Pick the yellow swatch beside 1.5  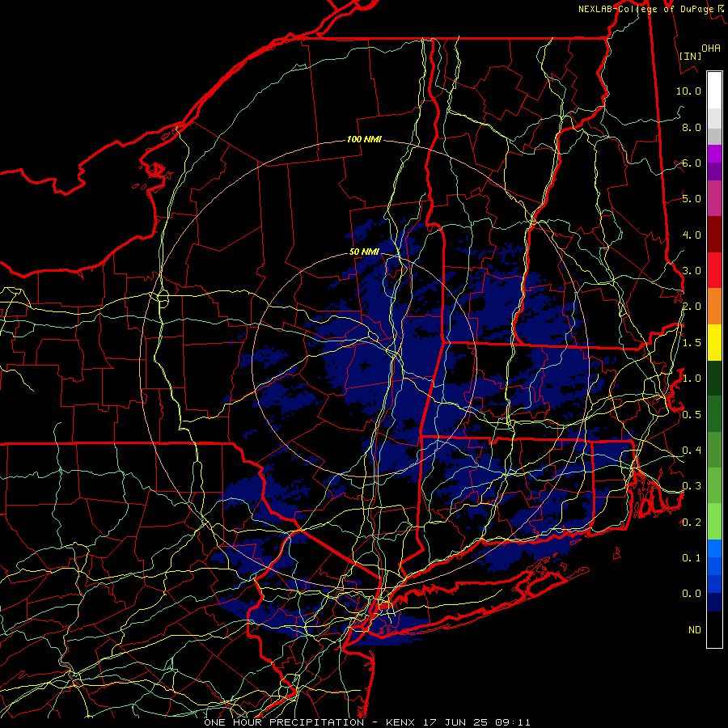pyautogui.click(x=714, y=342)
